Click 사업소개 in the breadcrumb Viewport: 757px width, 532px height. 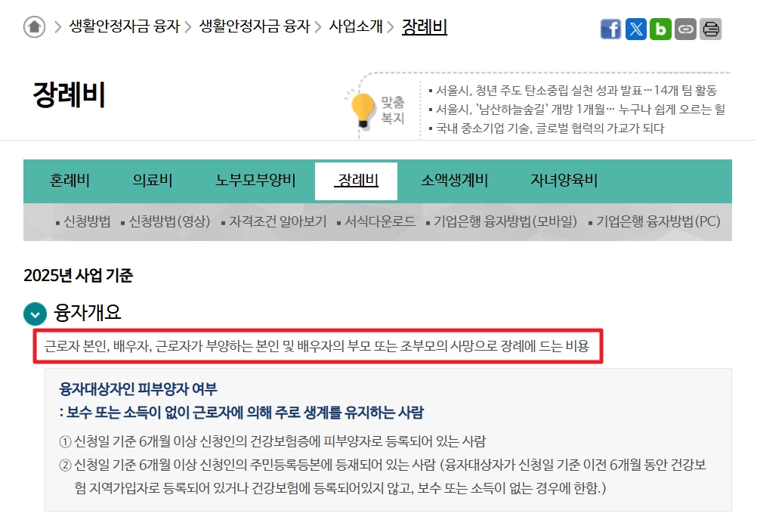click(x=356, y=26)
